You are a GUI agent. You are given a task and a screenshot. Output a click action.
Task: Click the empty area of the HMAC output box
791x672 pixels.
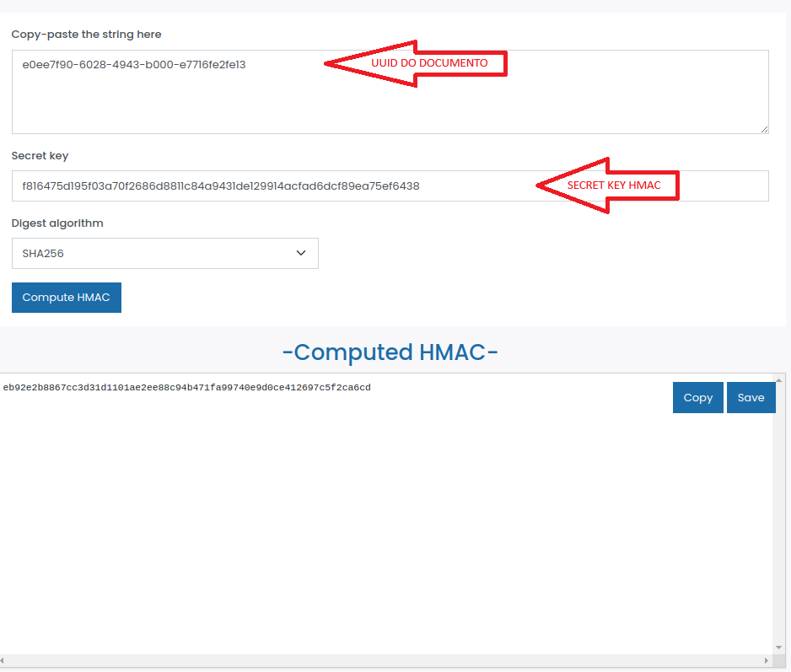pyautogui.click(x=379, y=531)
